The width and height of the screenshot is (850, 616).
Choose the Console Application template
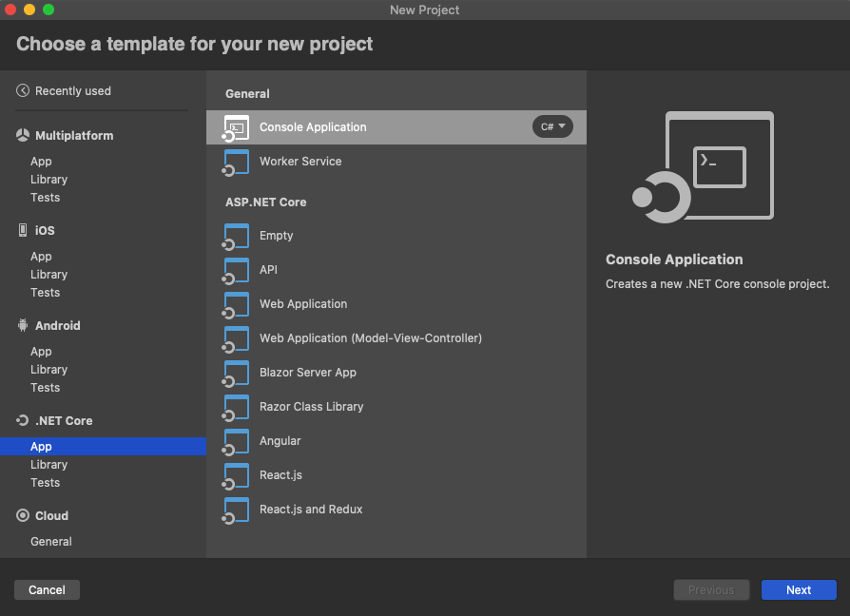396,127
